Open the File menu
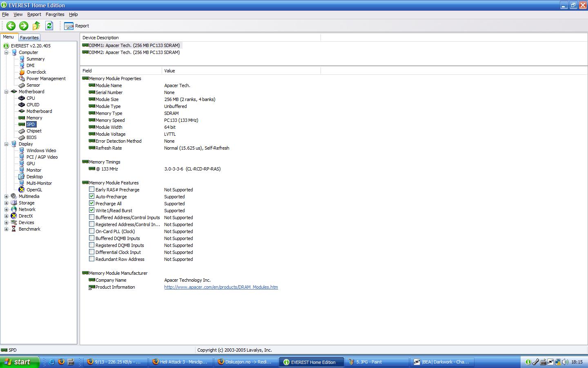The width and height of the screenshot is (588, 368). click(x=5, y=14)
